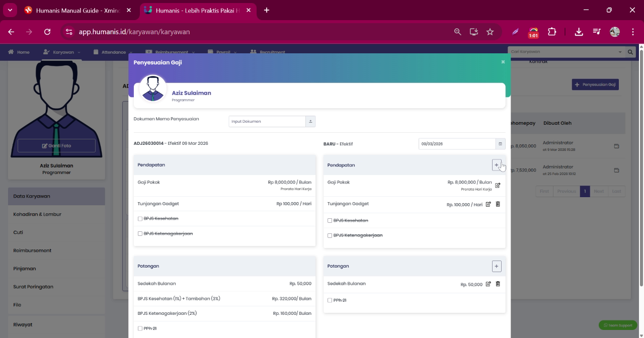
Task: Enable BPJS Kesehatan in the new Pendapatan panel
Action: click(330, 221)
